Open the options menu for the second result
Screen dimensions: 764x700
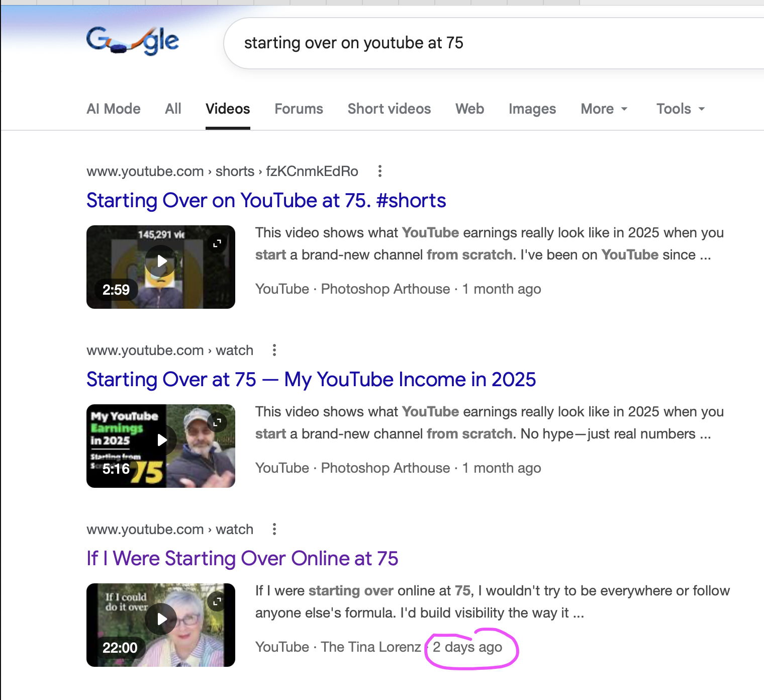(x=274, y=351)
